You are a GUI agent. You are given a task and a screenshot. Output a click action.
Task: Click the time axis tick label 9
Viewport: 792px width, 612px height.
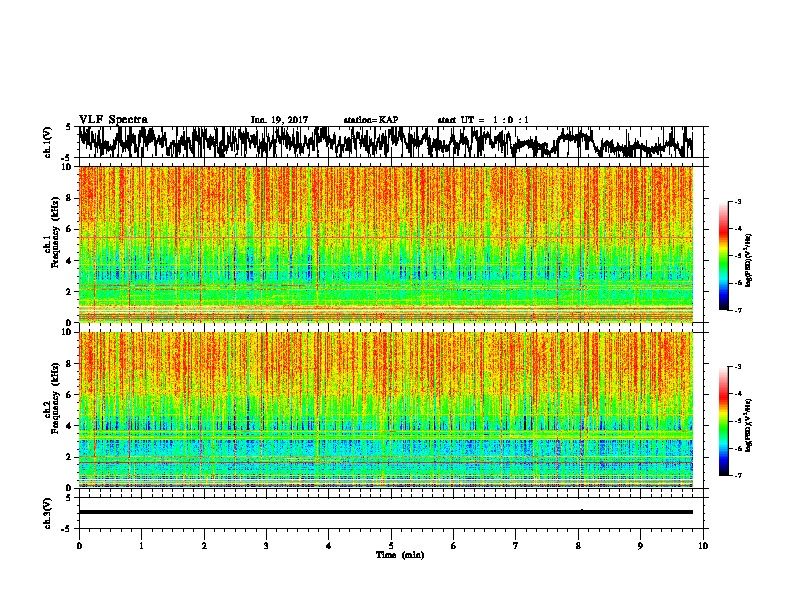(x=640, y=546)
